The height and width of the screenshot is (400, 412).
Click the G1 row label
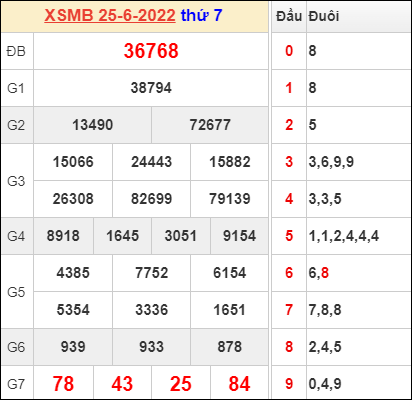click(16, 88)
